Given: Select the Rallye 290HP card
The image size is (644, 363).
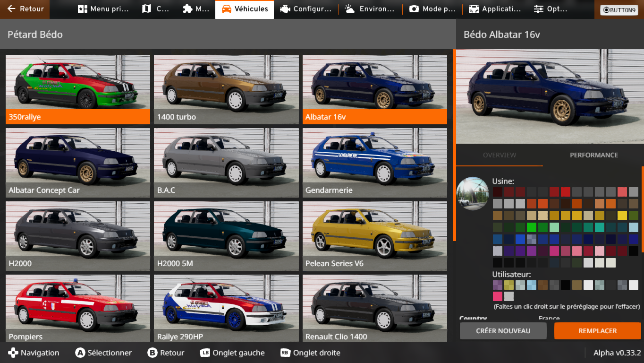Looking at the screenshot, I should point(226,308).
